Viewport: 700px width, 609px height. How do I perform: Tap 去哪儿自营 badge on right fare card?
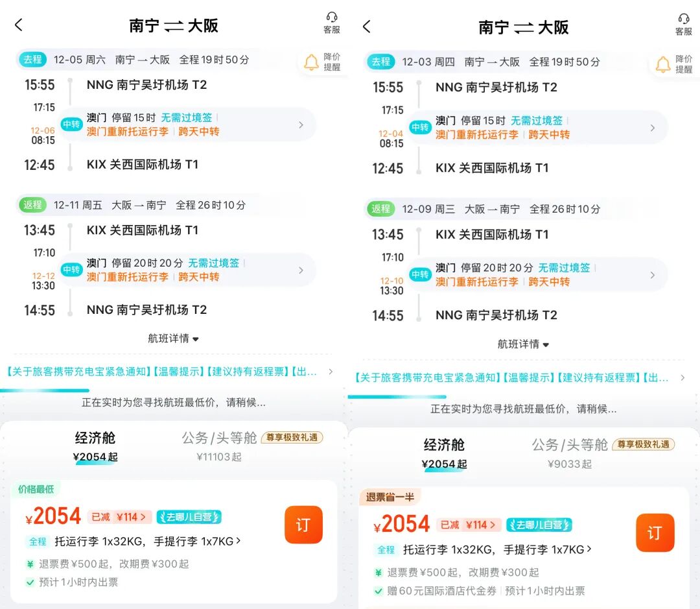[539, 525]
